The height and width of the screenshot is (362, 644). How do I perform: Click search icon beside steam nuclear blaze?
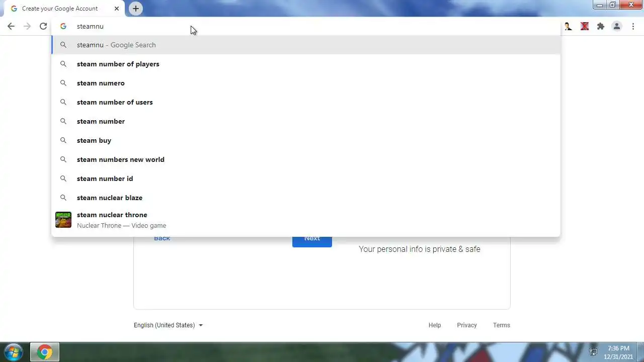pos(63,198)
